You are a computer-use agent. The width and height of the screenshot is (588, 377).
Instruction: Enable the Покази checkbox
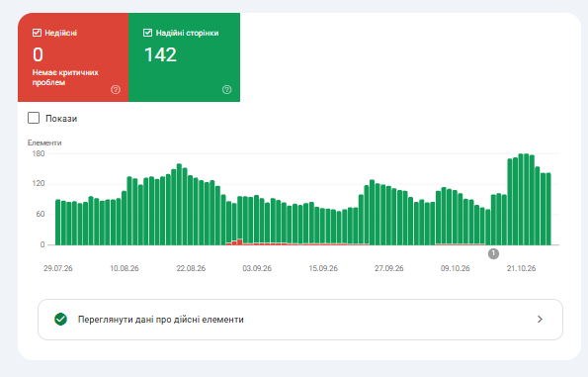pos(34,118)
